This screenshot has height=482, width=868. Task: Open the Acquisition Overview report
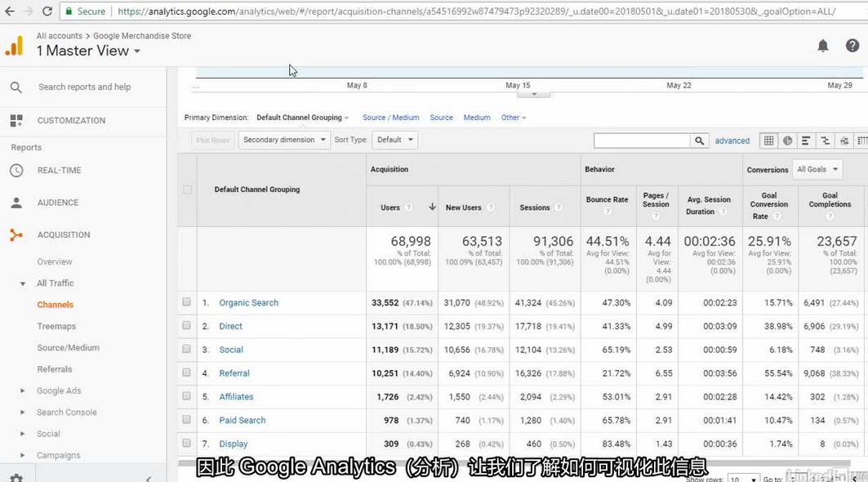pos(54,261)
